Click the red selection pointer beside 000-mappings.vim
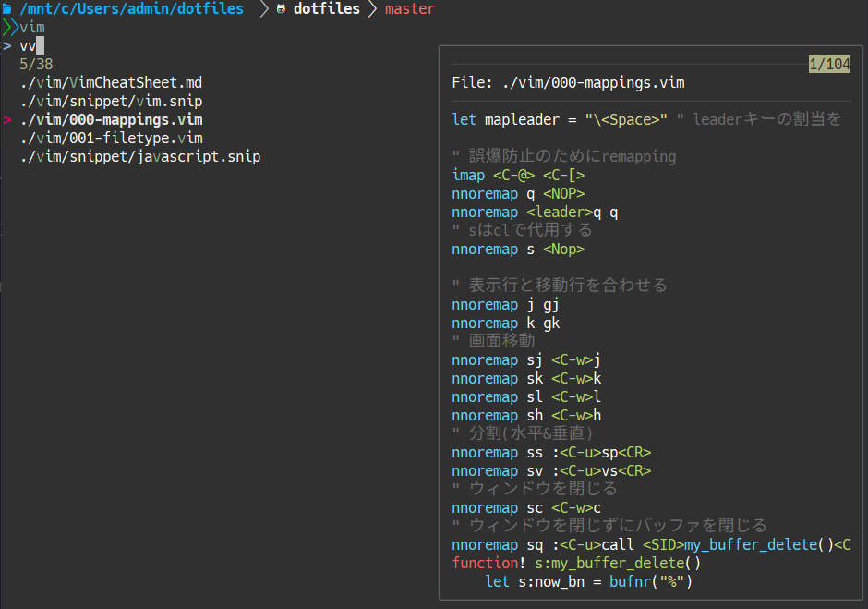This screenshot has height=609, width=868. (7, 120)
